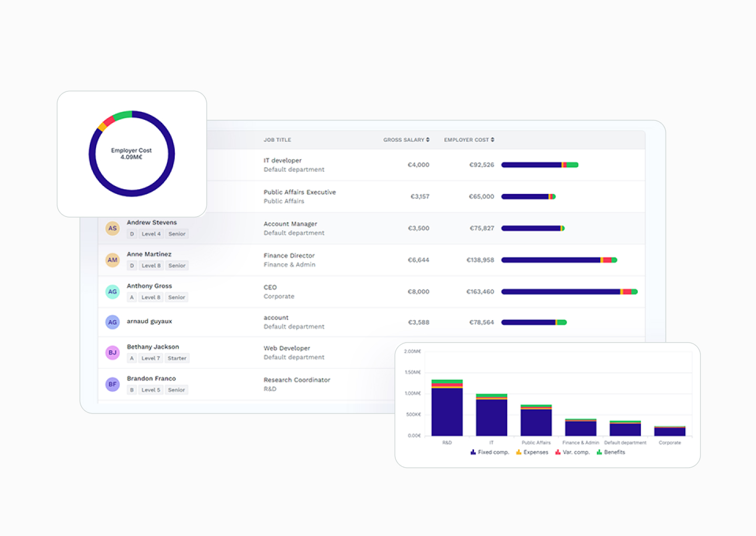Click arnaud guyaux's avatar icon
Viewport: 756px width, 536px height.
[112, 322]
